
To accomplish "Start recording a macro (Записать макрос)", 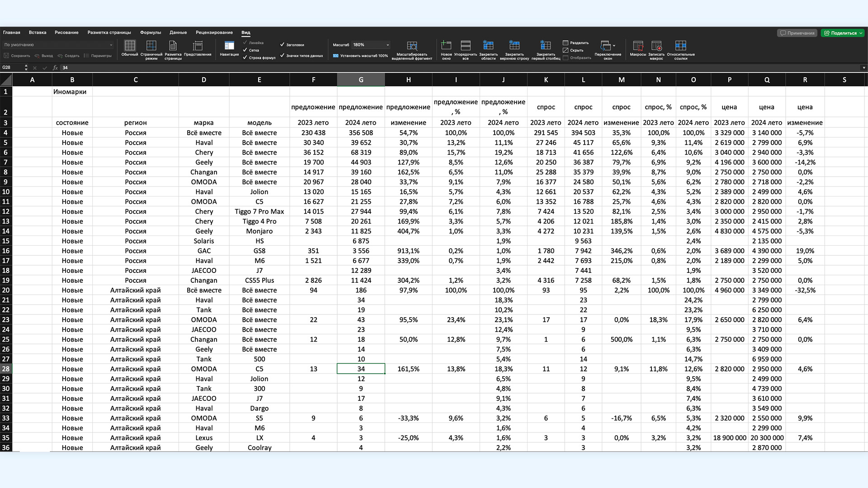I will click(656, 50).
